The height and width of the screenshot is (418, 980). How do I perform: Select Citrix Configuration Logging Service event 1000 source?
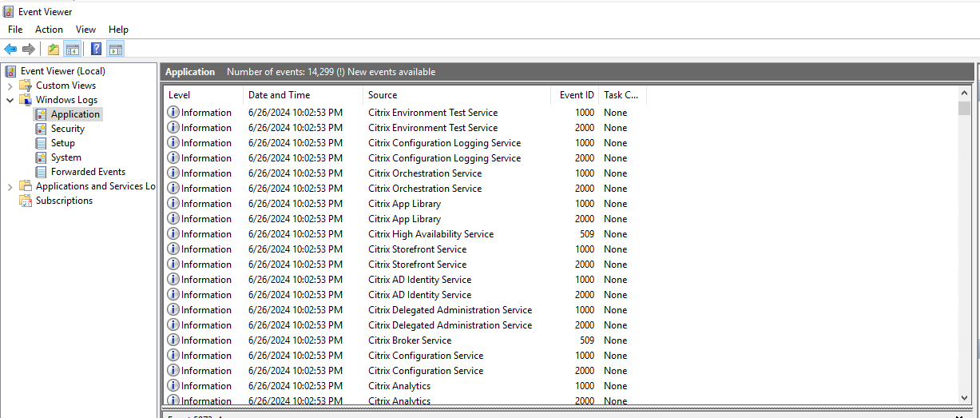[x=444, y=143]
